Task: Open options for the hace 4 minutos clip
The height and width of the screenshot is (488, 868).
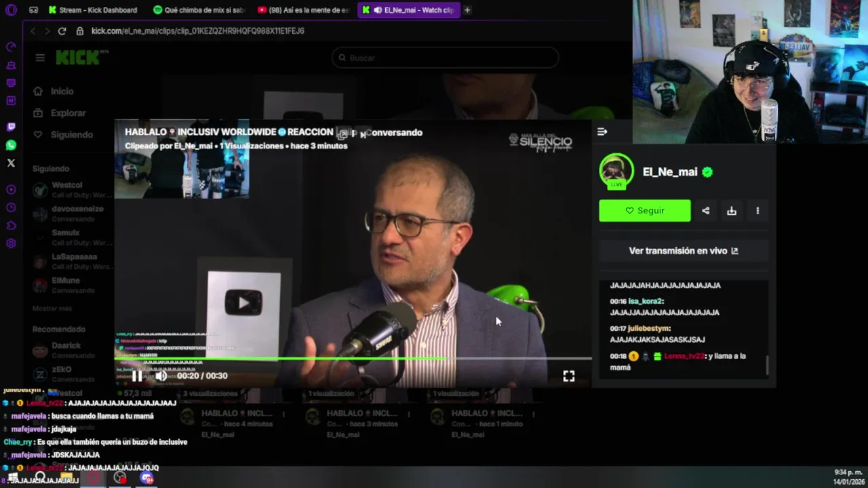Action: click(284, 413)
